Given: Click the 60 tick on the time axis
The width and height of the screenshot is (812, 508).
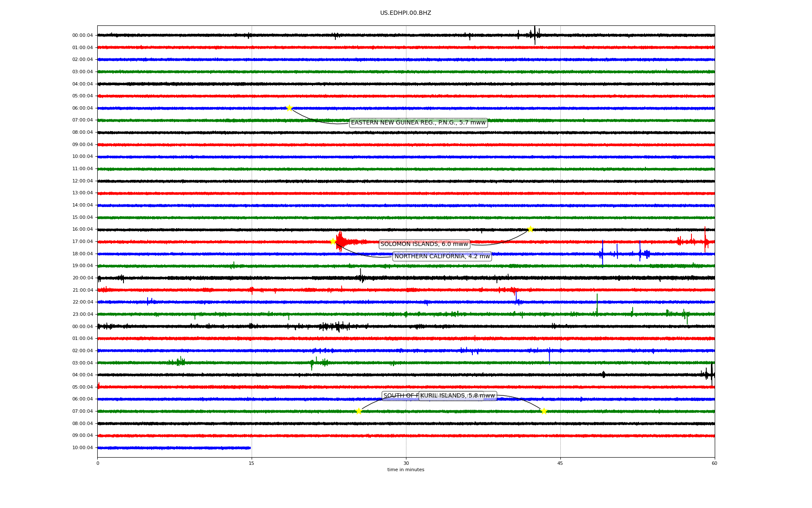Looking at the screenshot, I should [x=714, y=464].
